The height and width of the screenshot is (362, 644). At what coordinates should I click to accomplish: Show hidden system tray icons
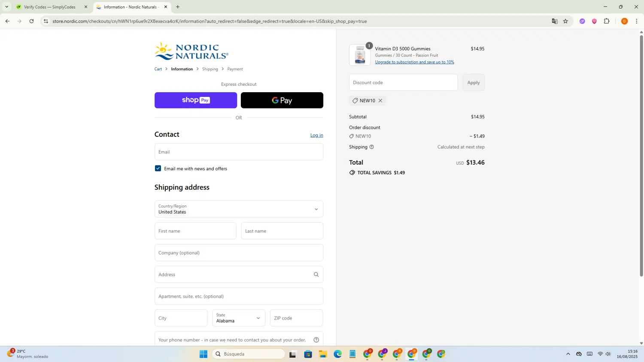568,354
